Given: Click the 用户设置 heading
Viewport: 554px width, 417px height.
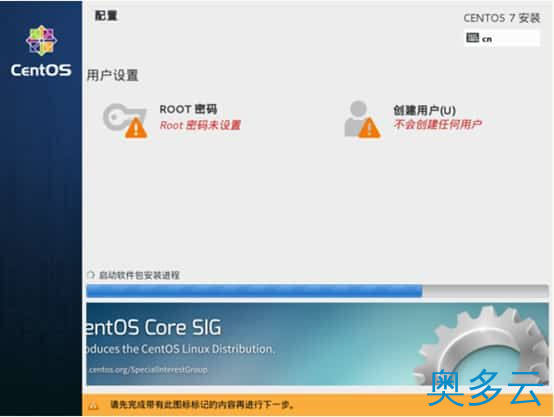Looking at the screenshot, I should (x=113, y=75).
